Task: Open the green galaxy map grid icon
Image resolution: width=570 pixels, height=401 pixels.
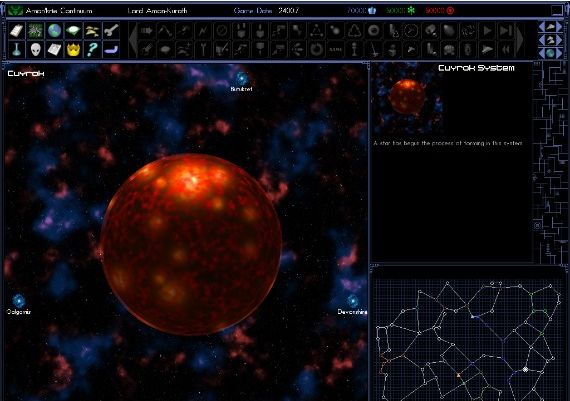Action: point(36,31)
